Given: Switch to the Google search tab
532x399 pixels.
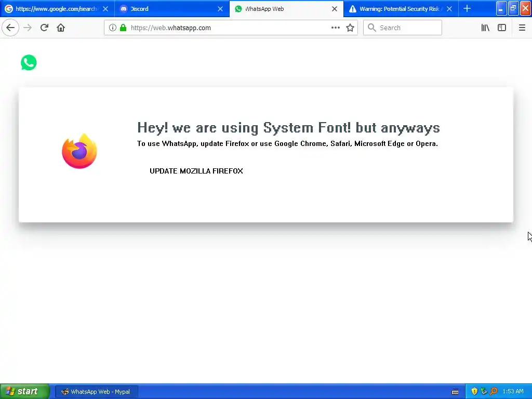Looking at the screenshot, I should (x=56, y=9).
